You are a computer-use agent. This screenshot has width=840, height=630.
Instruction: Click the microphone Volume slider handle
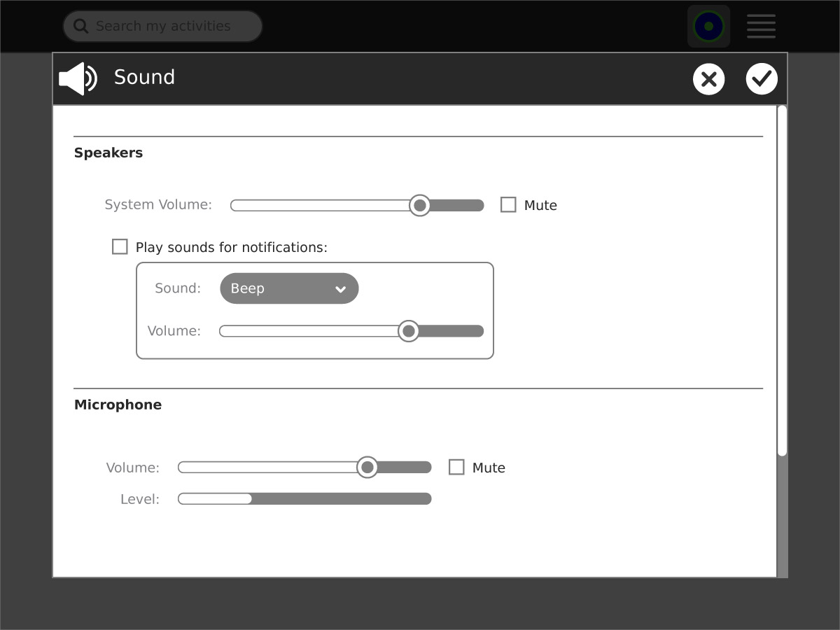[367, 468]
